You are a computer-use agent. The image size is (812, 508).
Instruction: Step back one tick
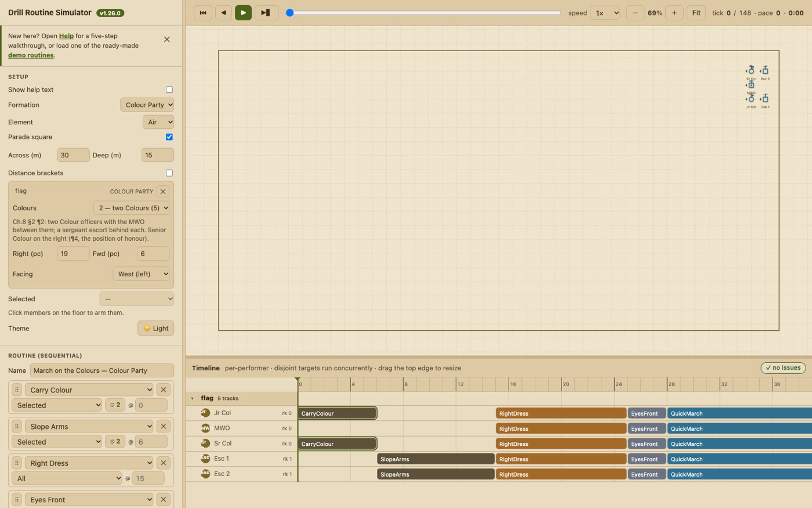[x=223, y=12]
